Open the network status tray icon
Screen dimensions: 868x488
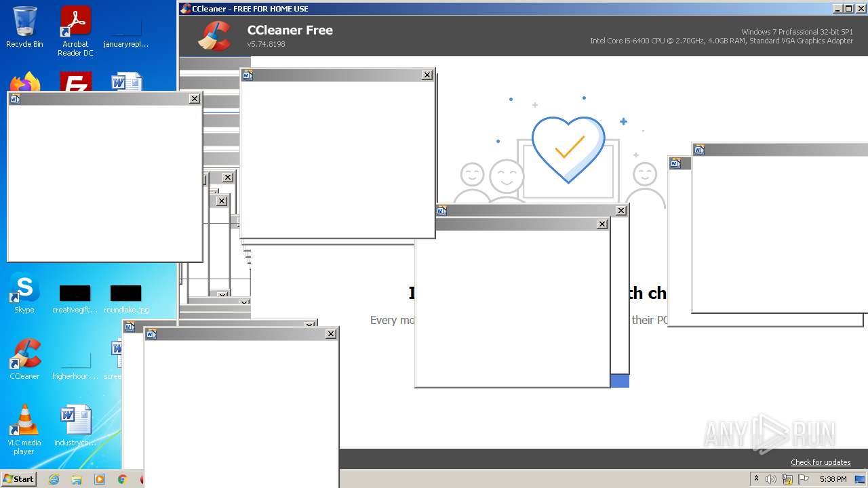787,479
